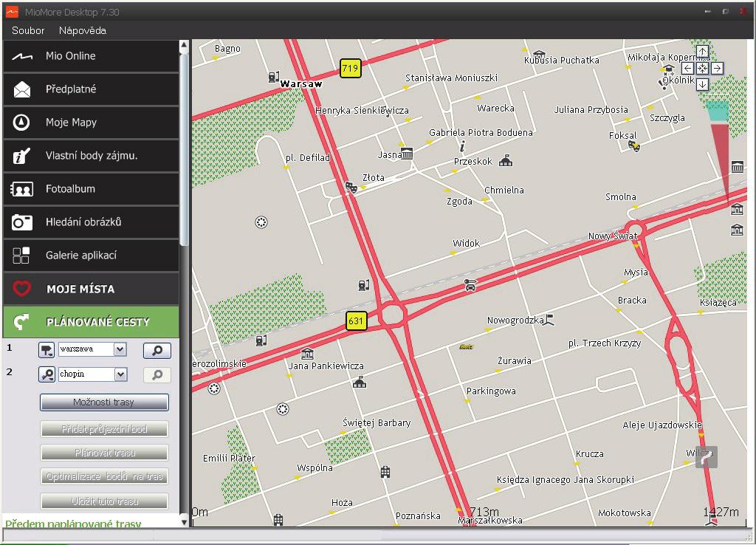
Task: Open the start point type icon in row 1
Action: [x=47, y=350]
